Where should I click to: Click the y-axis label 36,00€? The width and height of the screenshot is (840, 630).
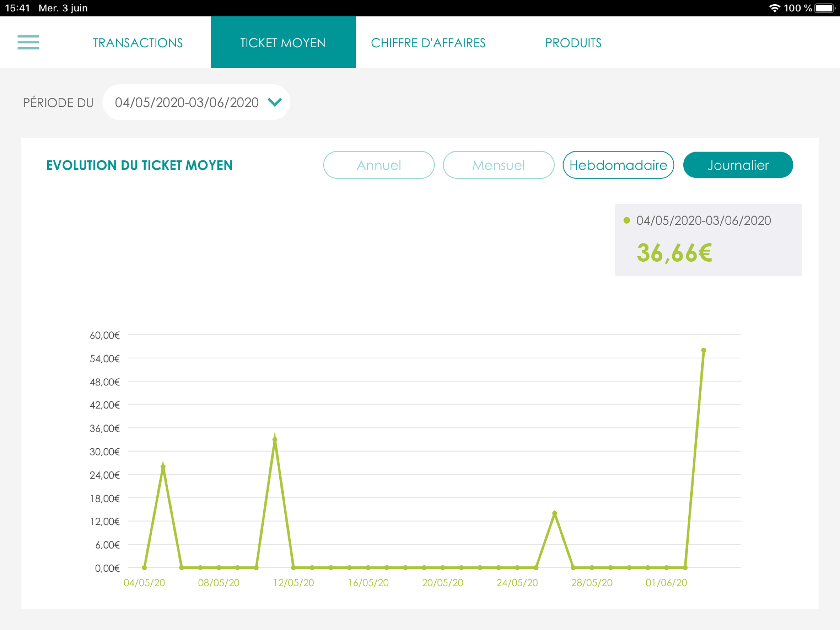(x=105, y=428)
